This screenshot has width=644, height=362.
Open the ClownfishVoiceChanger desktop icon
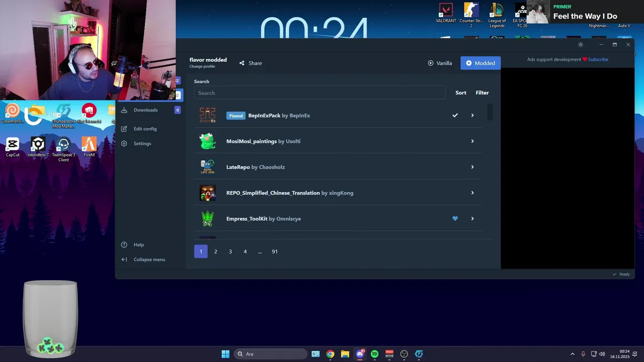[x=13, y=114]
